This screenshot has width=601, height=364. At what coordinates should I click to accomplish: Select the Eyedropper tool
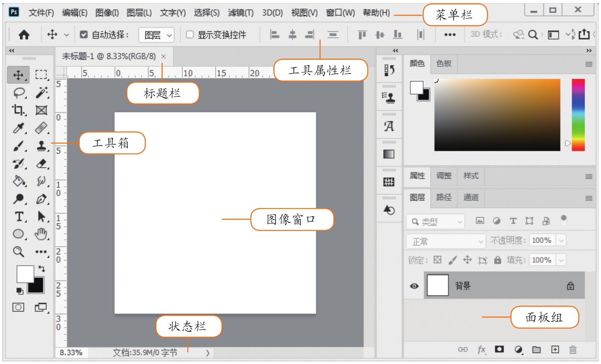click(x=19, y=128)
